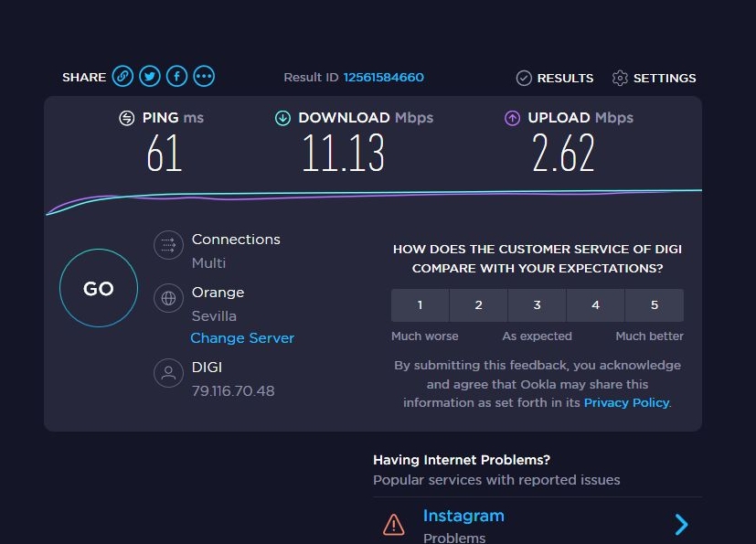Share result on Facebook

tap(177, 76)
